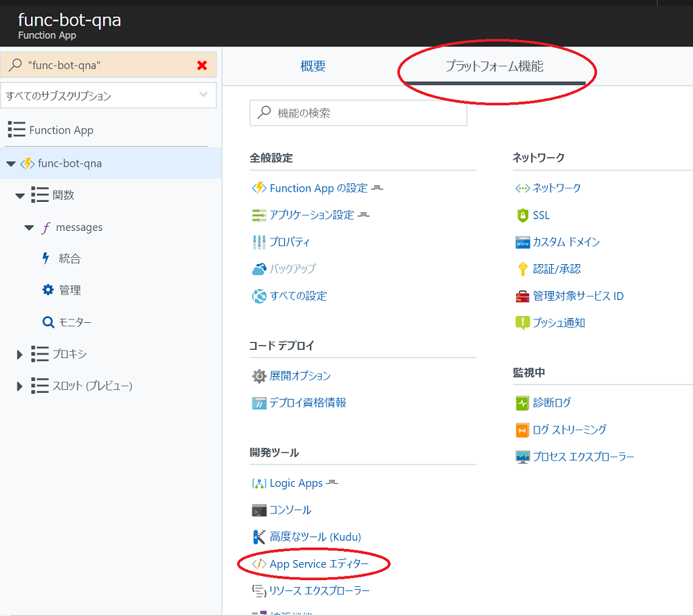Collapse the messages function arrow
Image resolution: width=693 pixels, height=616 pixels.
(x=29, y=227)
